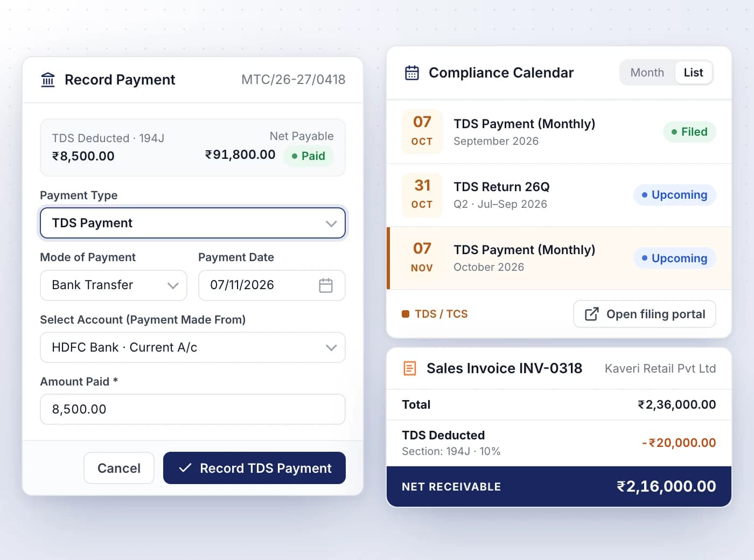Click the Amount Paid input field
754x560 pixels.
point(193,409)
